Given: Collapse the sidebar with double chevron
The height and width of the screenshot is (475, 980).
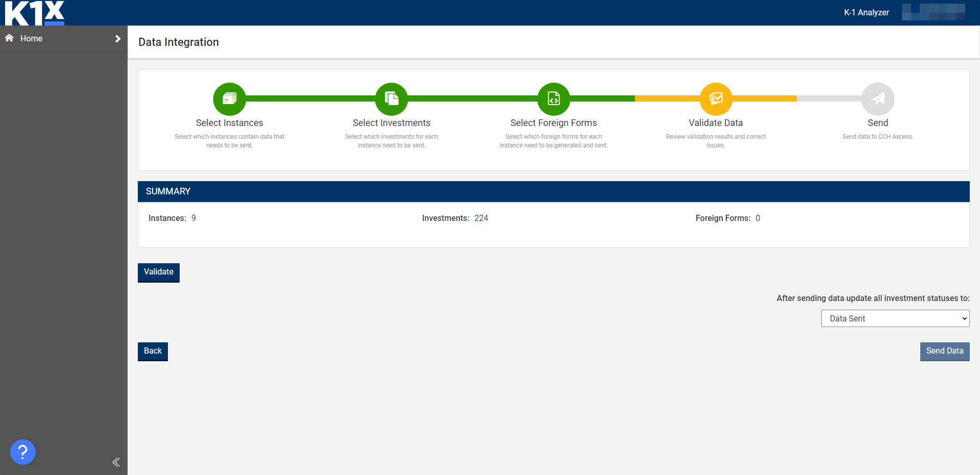Looking at the screenshot, I should pos(116,462).
